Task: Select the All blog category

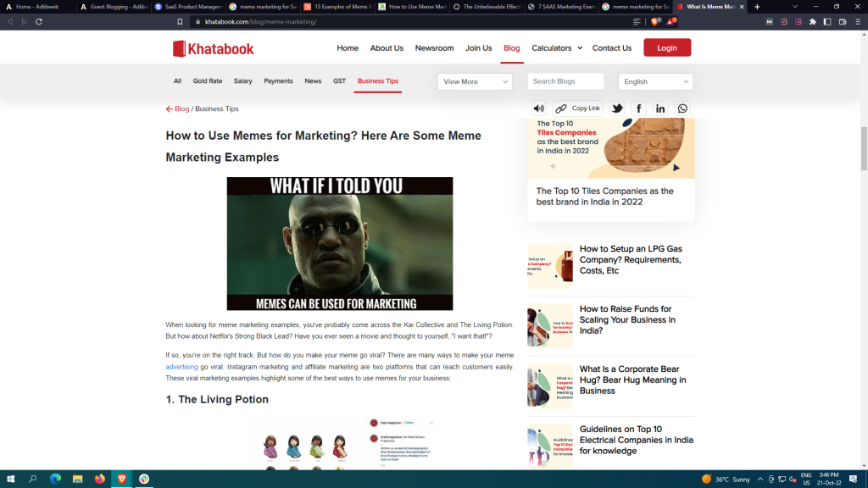Action: point(177,80)
